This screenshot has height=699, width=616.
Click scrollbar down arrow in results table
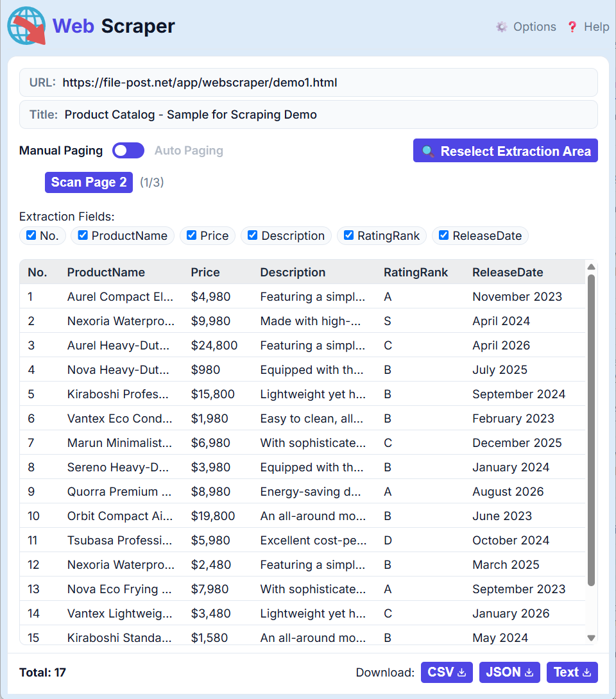tap(592, 638)
